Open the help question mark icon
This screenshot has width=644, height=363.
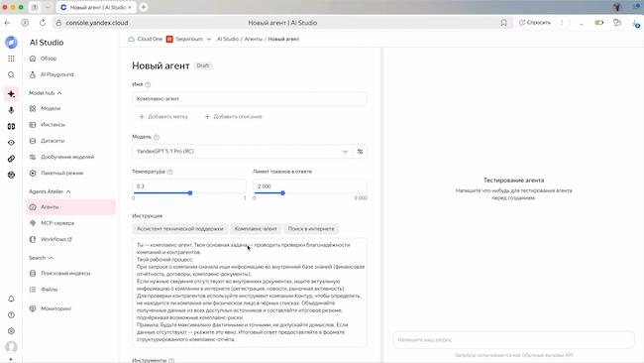[x=11, y=315]
